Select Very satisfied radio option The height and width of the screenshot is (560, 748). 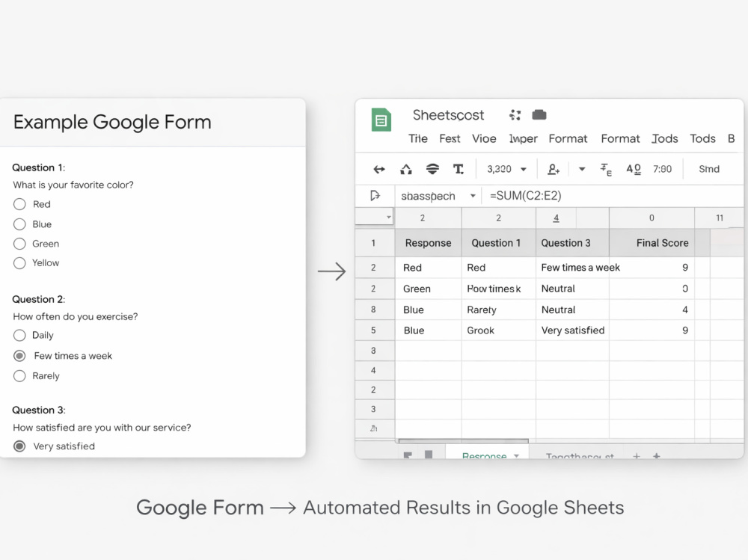point(19,446)
